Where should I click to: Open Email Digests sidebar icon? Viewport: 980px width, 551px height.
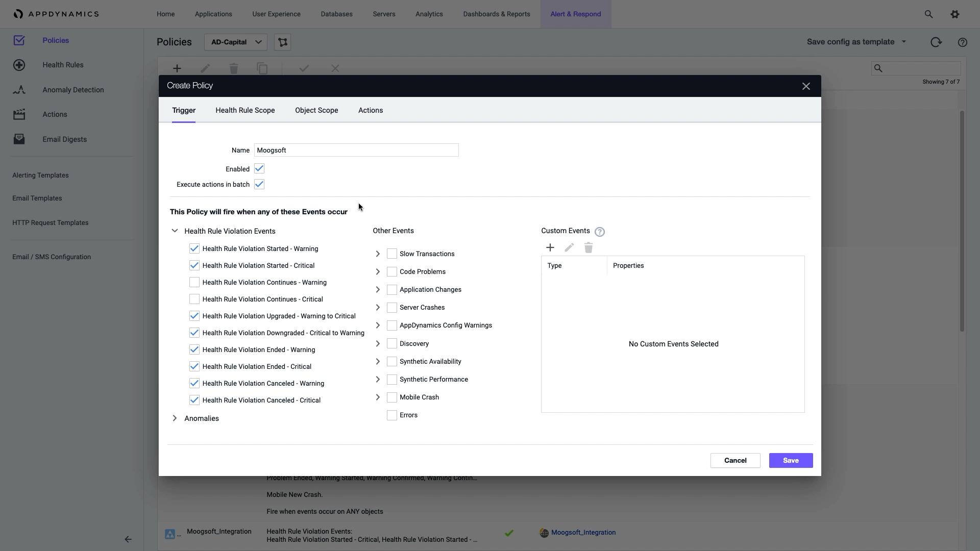pos(19,139)
